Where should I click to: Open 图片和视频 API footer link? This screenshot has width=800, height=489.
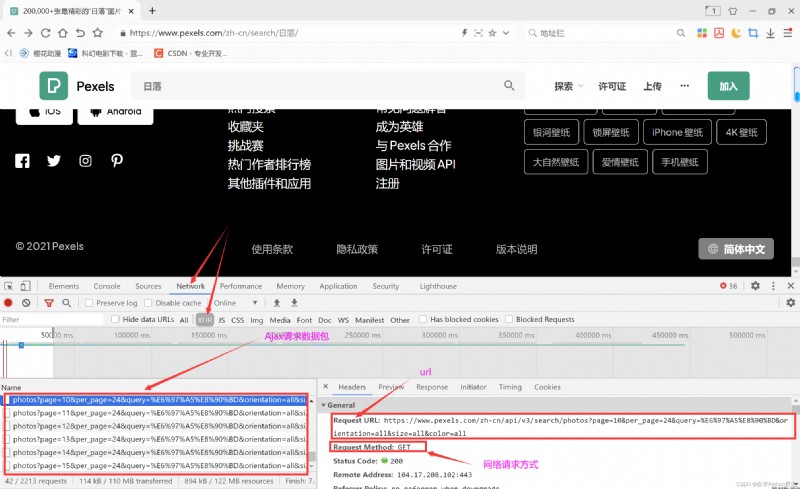tap(415, 164)
